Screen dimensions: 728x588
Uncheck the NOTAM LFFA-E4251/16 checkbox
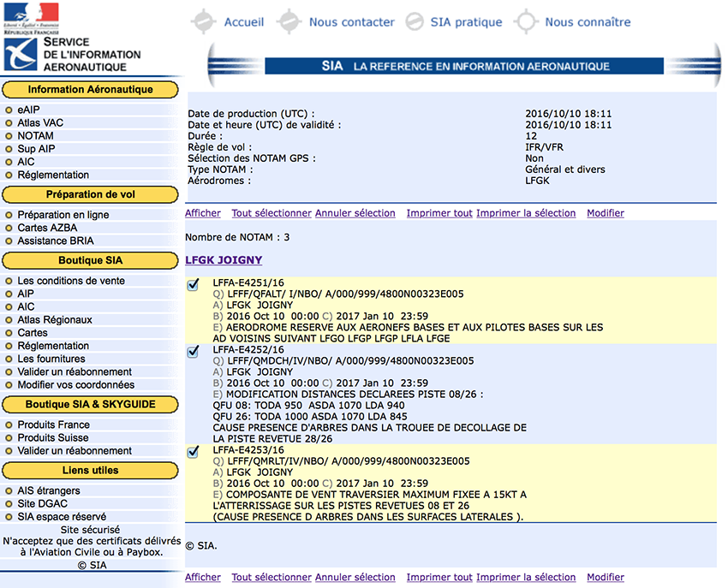pyautogui.click(x=193, y=284)
